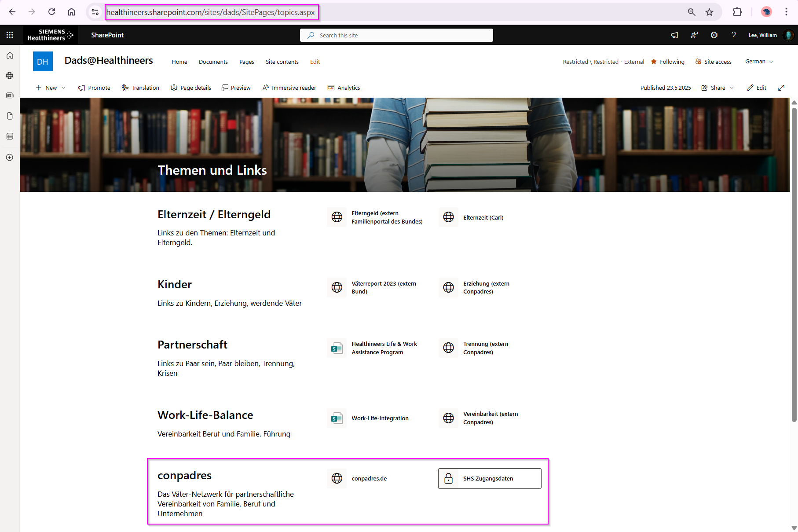
Task: Open the help question mark icon
Action: coord(733,35)
